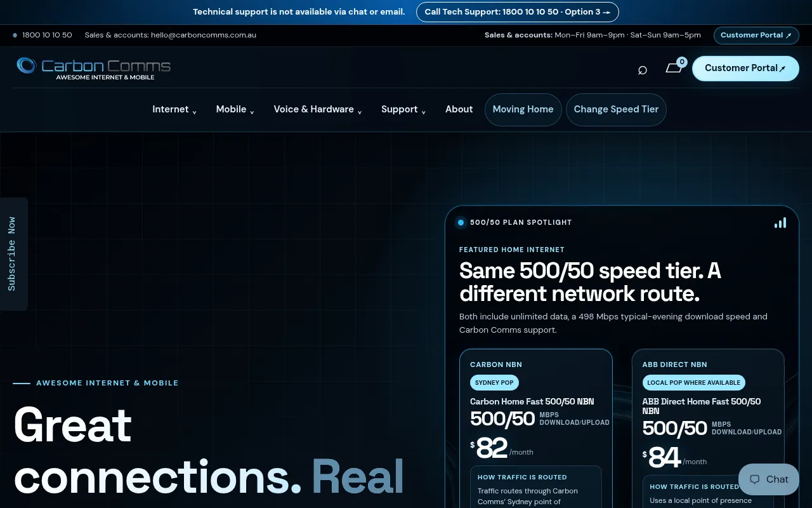This screenshot has width=812, height=508.
Task: Click the Carbon Comms logo
Action: tap(93, 69)
